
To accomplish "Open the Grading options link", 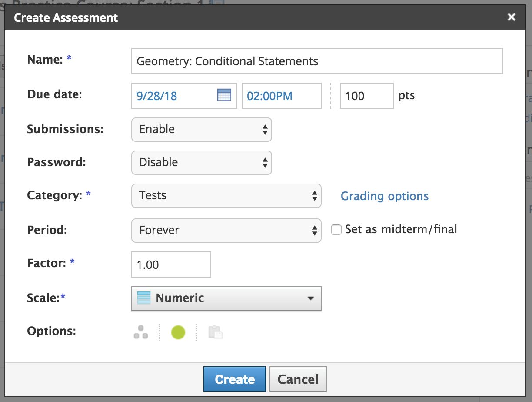I will pos(385,196).
